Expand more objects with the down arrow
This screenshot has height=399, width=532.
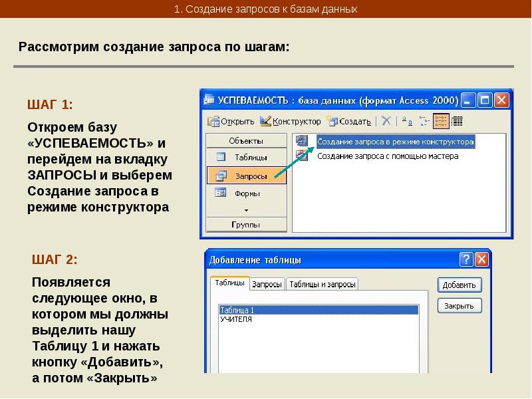246,210
